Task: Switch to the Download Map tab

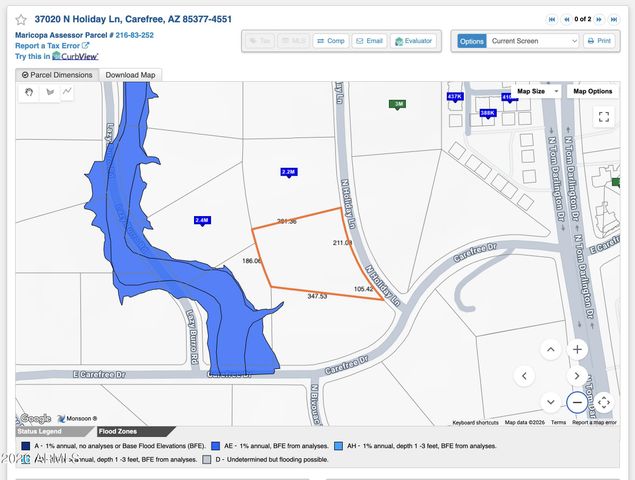Action: [130, 75]
